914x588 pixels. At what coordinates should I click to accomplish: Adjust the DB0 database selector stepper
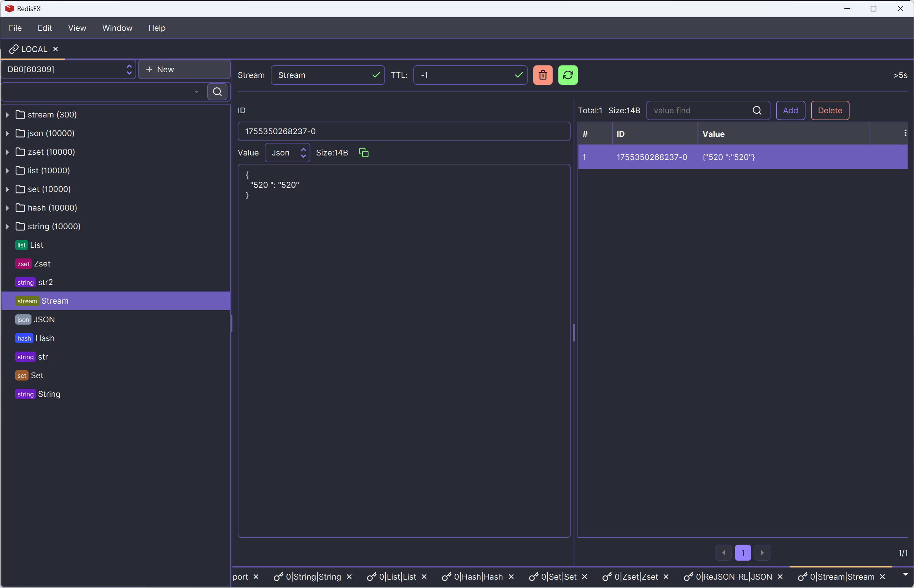[129, 69]
